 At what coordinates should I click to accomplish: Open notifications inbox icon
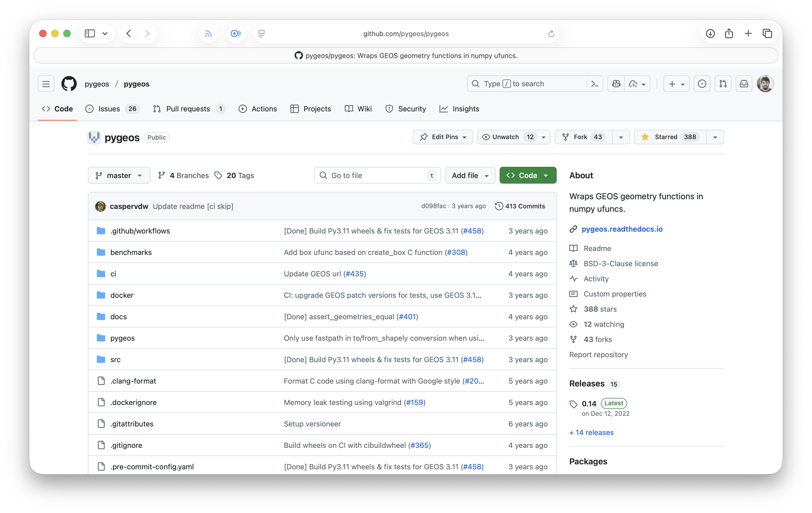(x=744, y=84)
